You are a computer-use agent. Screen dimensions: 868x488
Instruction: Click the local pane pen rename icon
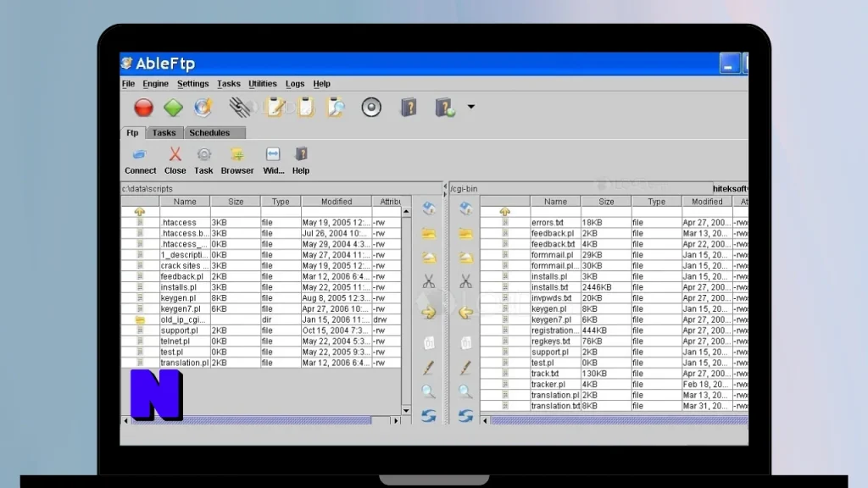(428, 368)
